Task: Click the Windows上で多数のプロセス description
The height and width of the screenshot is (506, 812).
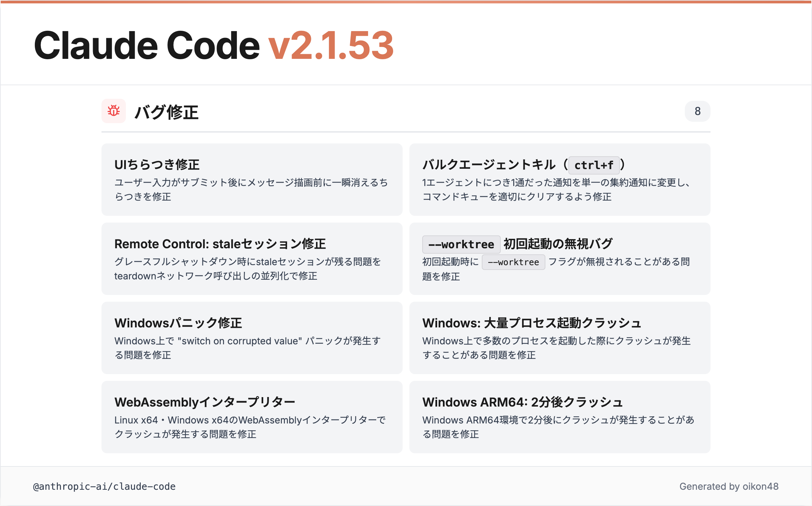Action: coord(557,348)
